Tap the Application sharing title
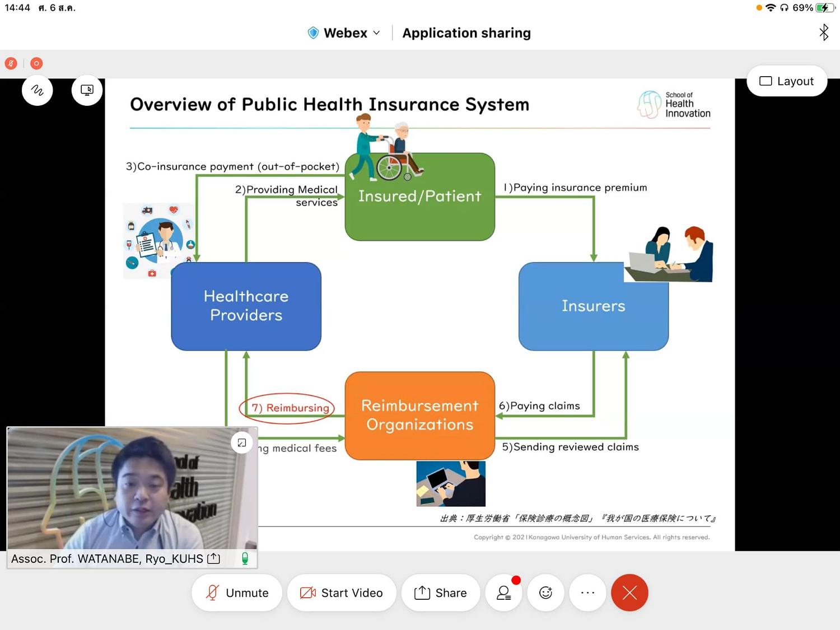Viewport: 840px width, 630px height. coord(466,33)
